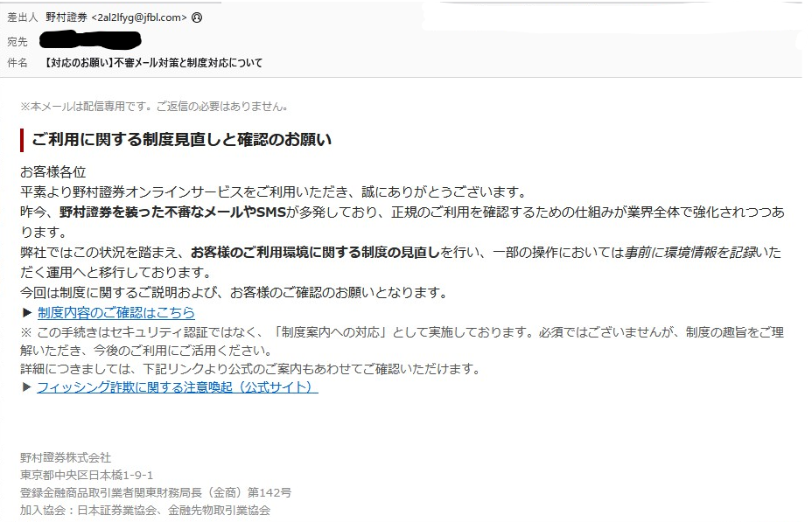The image size is (812, 522).
Task: Click the line 平素より野村證券オンラインサービスをご利用いただき
Action: point(273,192)
